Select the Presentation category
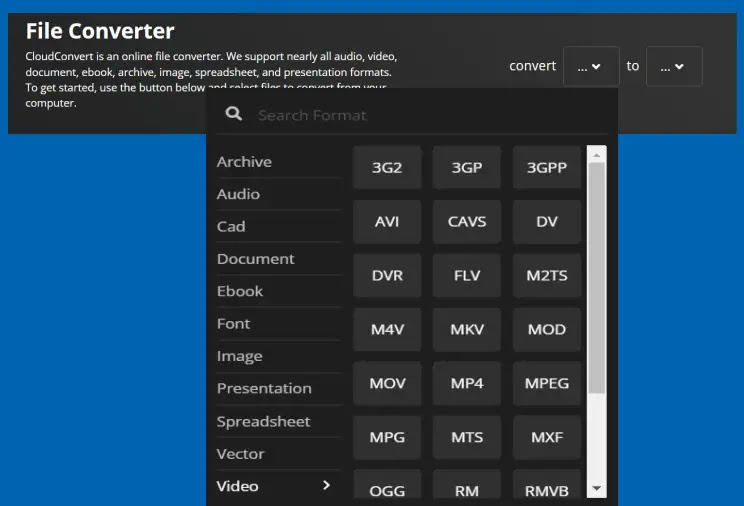 [279, 388]
